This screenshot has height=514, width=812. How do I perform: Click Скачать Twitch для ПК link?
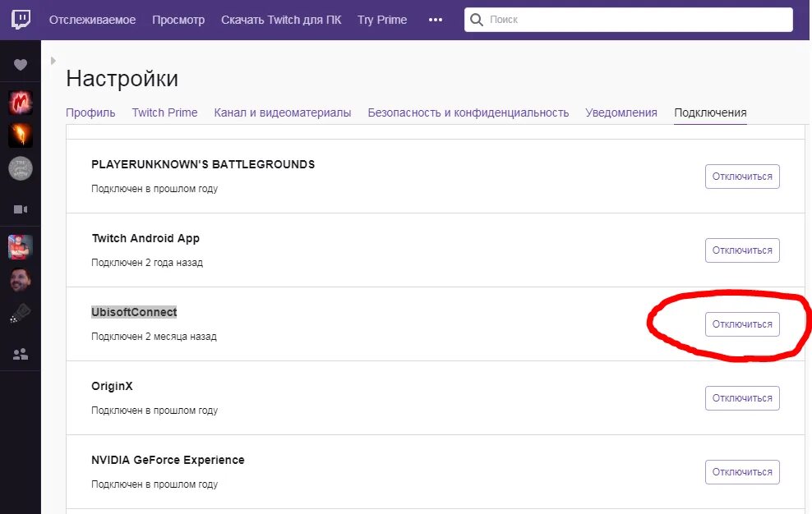(281, 20)
